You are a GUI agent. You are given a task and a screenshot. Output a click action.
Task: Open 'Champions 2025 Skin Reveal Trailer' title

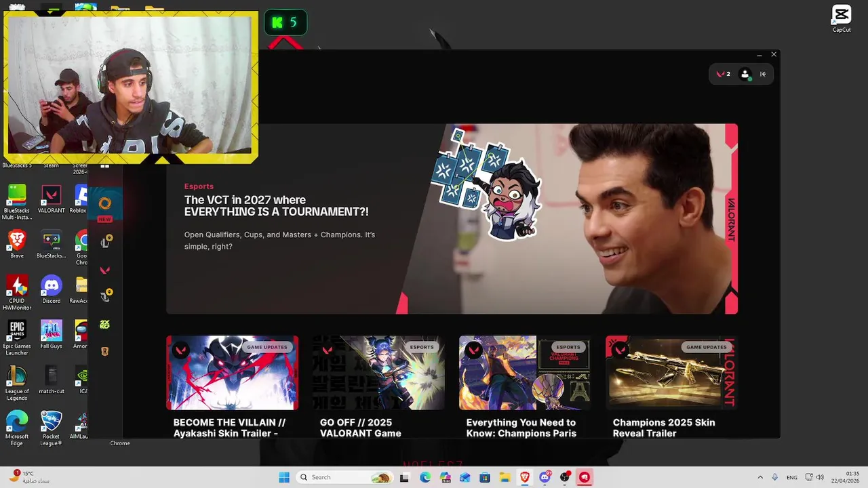click(x=664, y=428)
